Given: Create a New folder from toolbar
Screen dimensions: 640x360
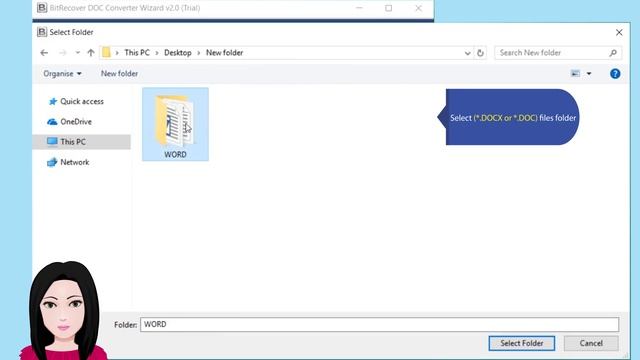Looking at the screenshot, I should [119, 73].
